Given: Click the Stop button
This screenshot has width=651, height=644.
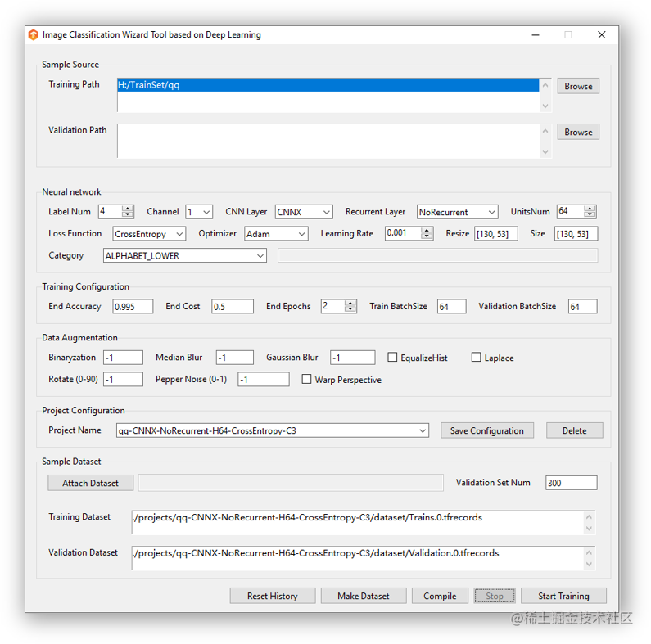Looking at the screenshot, I should [495, 597].
